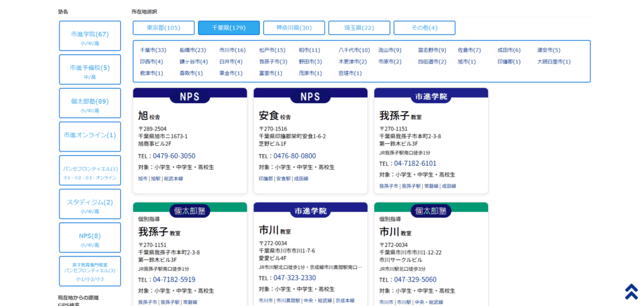The image size is (644, 306).
Task: Click the NPS logo on 旭 card
Action: pyautogui.click(x=190, y=96)
